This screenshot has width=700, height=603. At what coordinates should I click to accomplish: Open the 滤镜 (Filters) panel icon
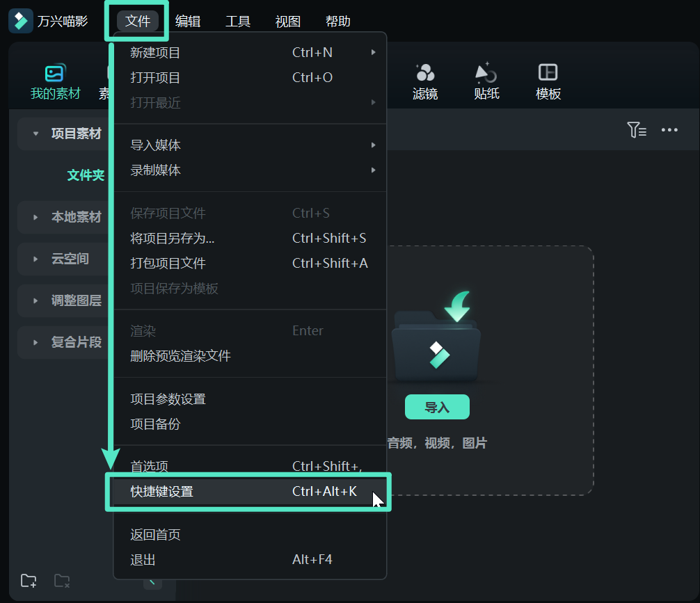click(x=425, y=79)
